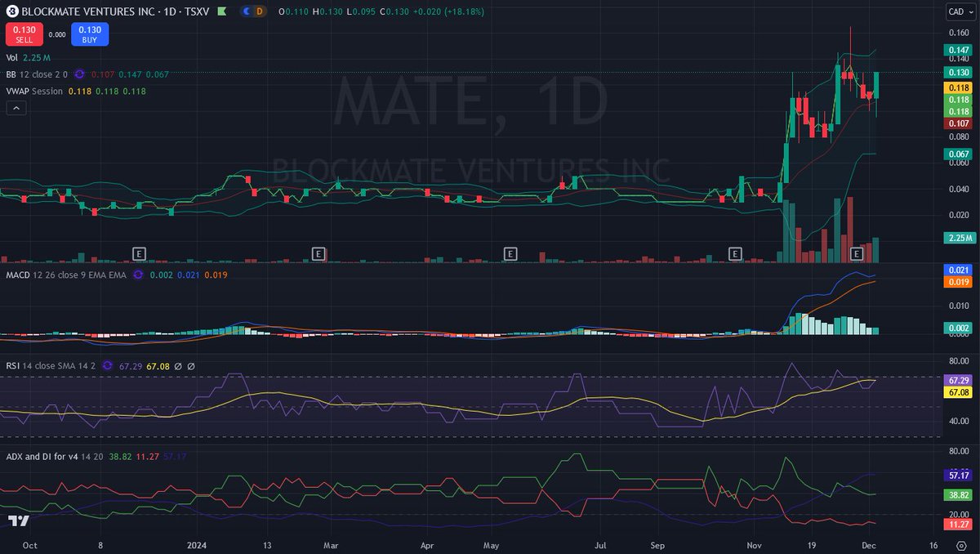This screenshot has width=980, height=554.
Task: Click the Blockmate Ventures symbol logo
Action: coord(11,12)
